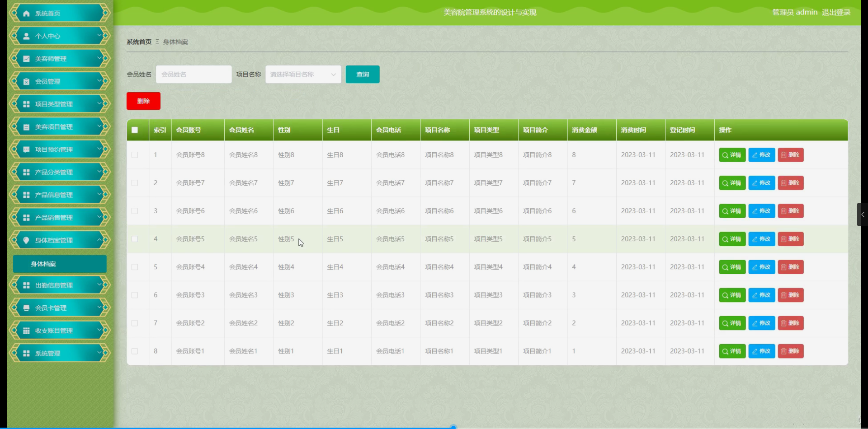Image resolution: width=868 pixels, height=429 pixels.
Task: Check the row for 会员账号6
Action: (135, 211)
